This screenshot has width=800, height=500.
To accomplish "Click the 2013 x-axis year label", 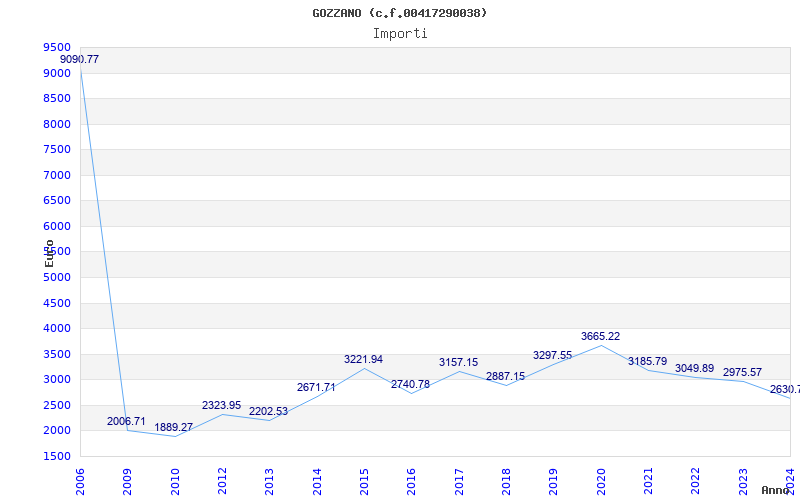I will pyautogui.click(x=269, y=481).
